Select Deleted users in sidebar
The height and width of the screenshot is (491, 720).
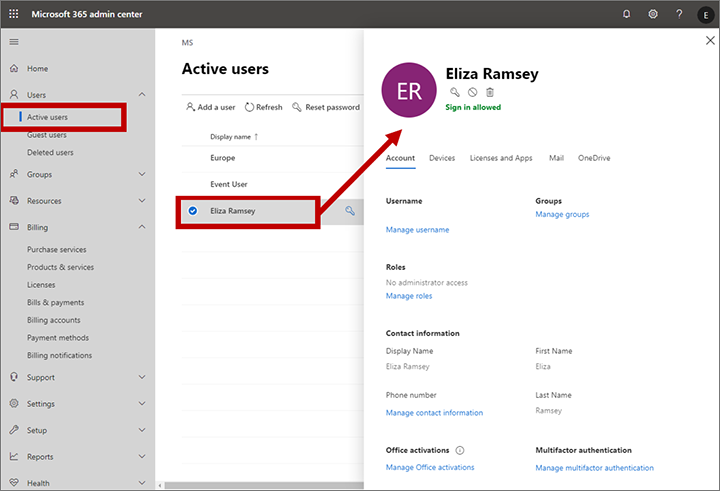[50, 152]
